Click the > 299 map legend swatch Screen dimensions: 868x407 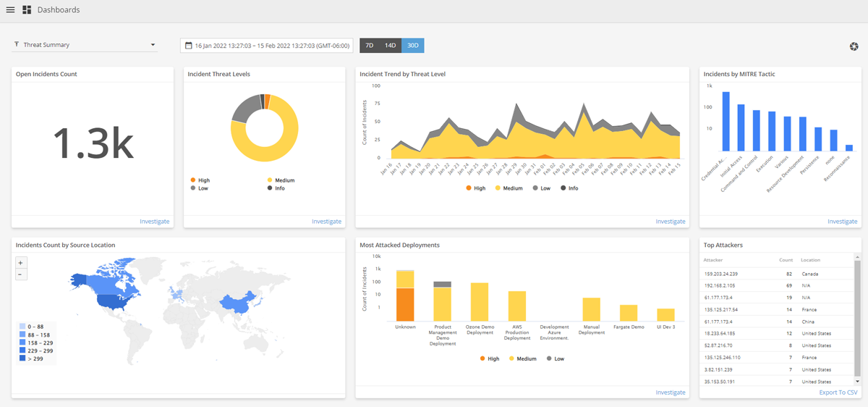point(22,358)
